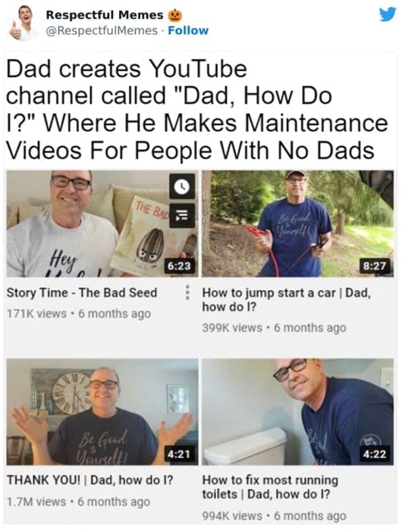Click the 6:23 duration badge
Viewport: 406px width, 532px height.
179,266
